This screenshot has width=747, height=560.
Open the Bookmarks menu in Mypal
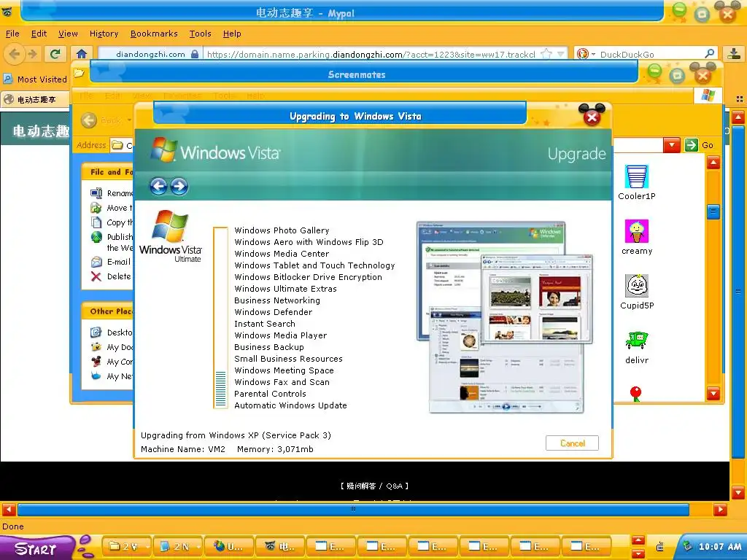154,34
